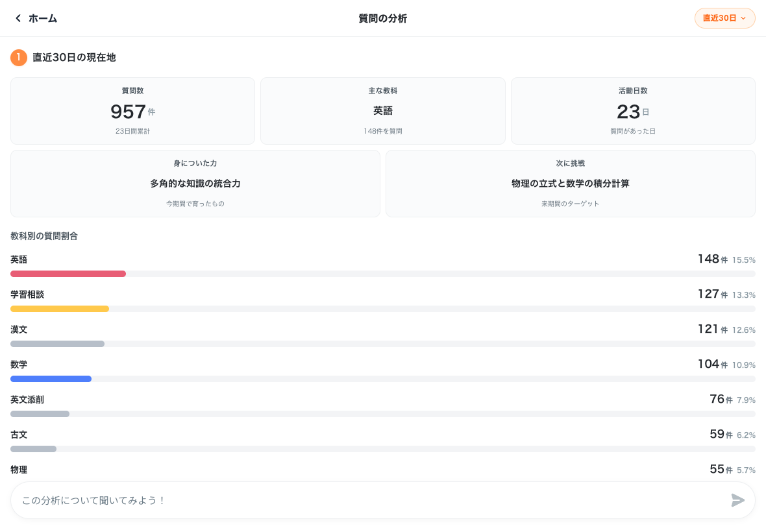Focus the この分析について聞いてみよう input field

[x=382, y=500]
